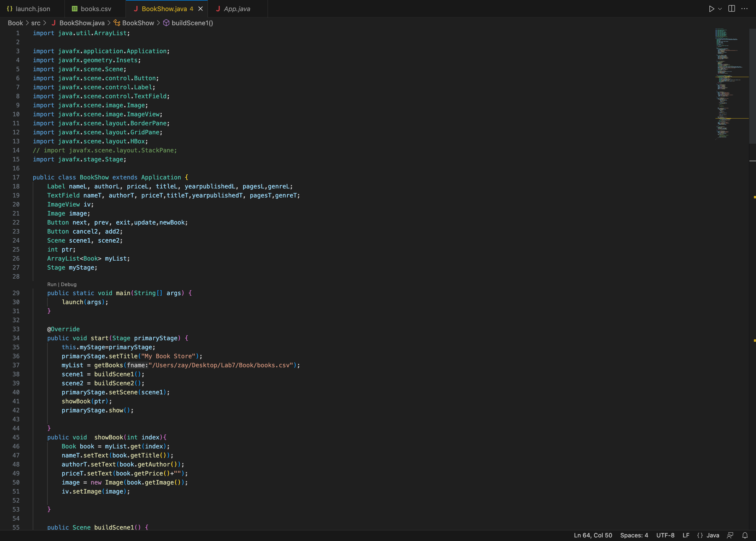Screen dimensions: 756x541
Task: Open the More Actions ellipsis menu
Action: click(x=745, y=9)
